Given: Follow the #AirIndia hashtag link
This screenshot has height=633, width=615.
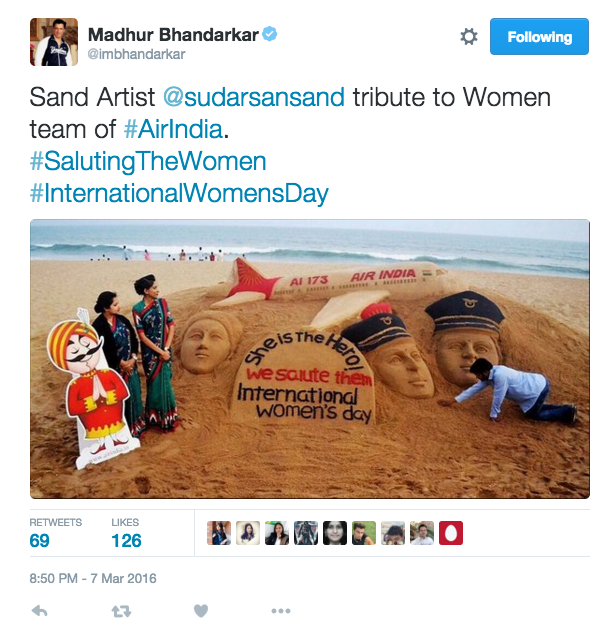Looking at the screenshot, I should click(x=173, y=129).
